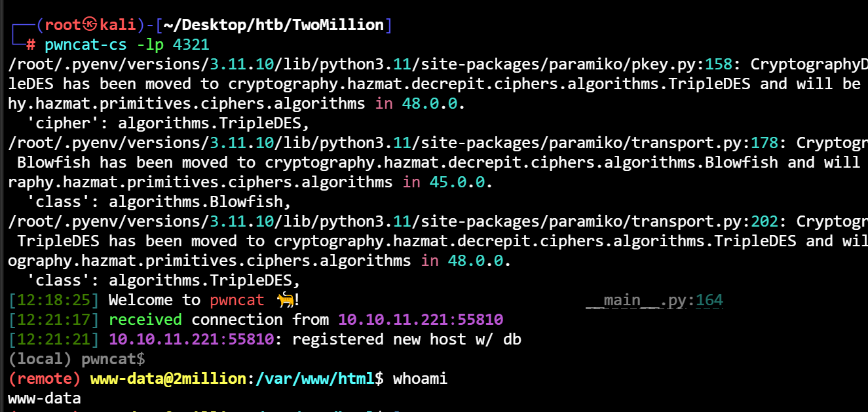Click the red (remote) label before www-data@2million
This screenshot has width=868, height=412.
(45, 379)
